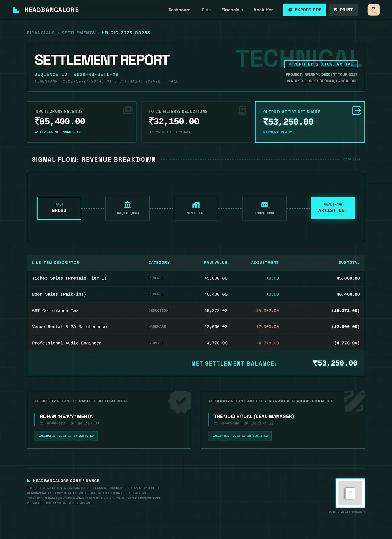Open the Gigs nav item
392x539 pixels.
coord(206,10)
